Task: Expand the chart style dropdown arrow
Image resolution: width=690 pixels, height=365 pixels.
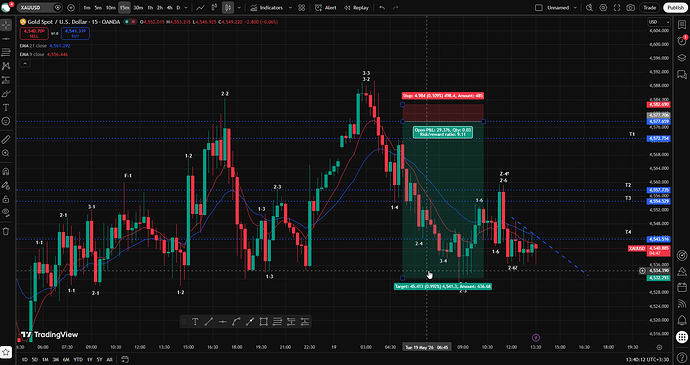Action: click(239, 7)
